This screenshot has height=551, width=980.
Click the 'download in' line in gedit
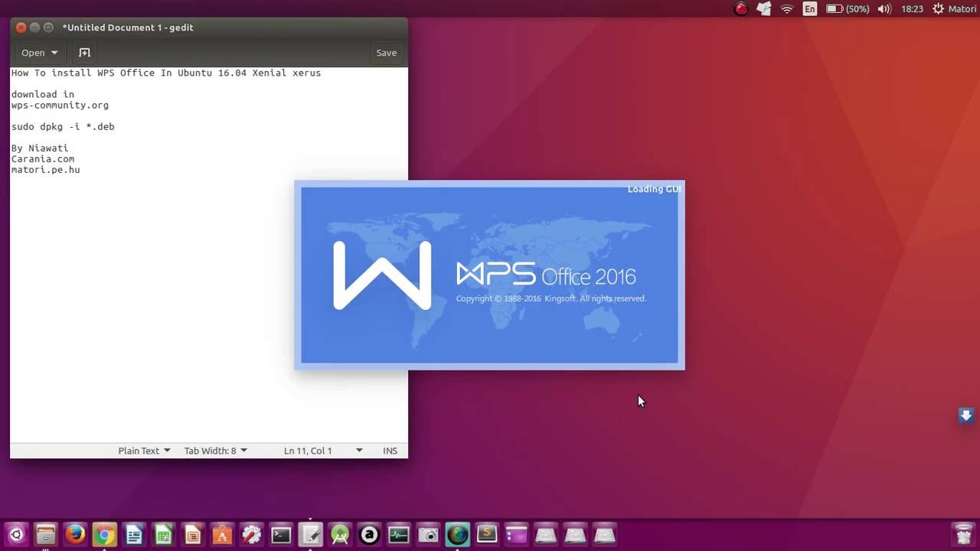[x=43, y=95]
